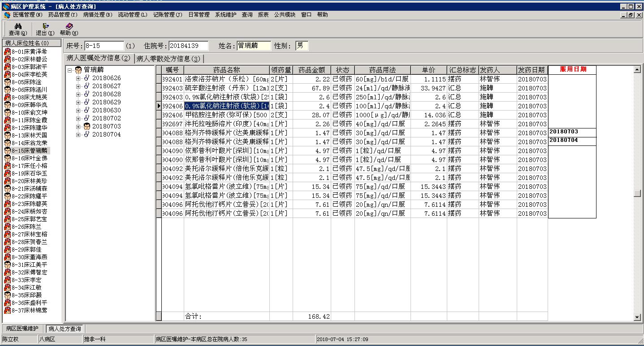The image size is (644, 346).
Task: Click the patient icon beside 8-14床翁龙荣
Action: 8,143
